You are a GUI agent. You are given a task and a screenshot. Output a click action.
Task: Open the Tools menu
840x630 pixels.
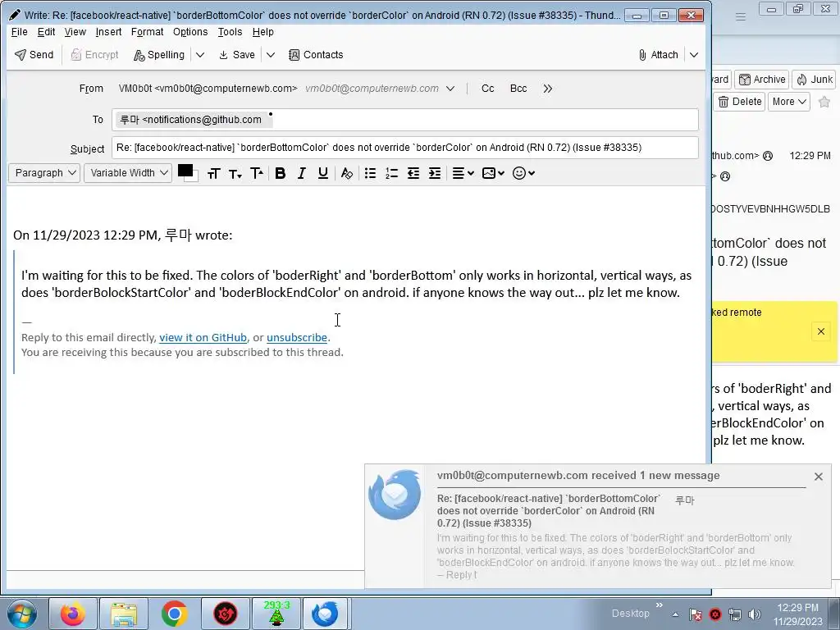coord(230,32)
